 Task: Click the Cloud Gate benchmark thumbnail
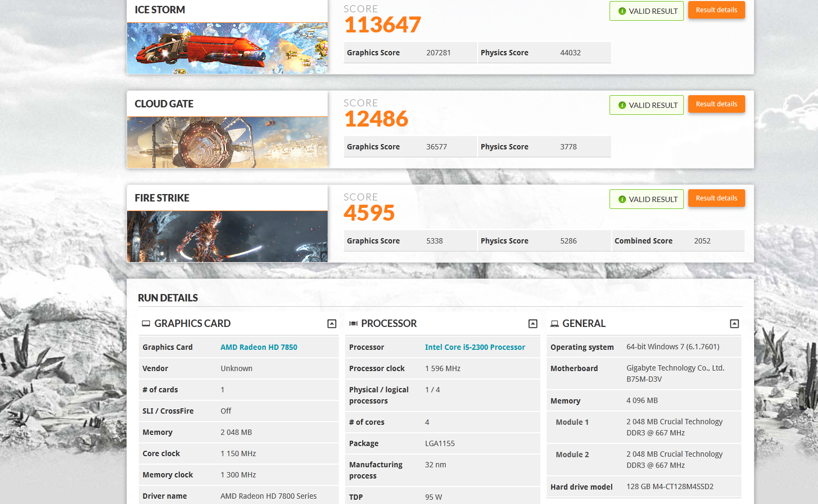pyautogui.click(x=227, y=142)
